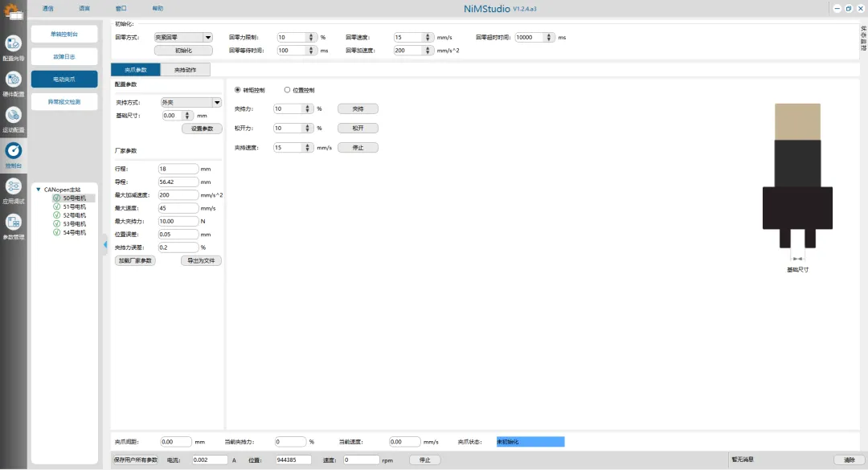
Task: Switch to the 夹爪参数 tab
Action: (x=136, y=70)
